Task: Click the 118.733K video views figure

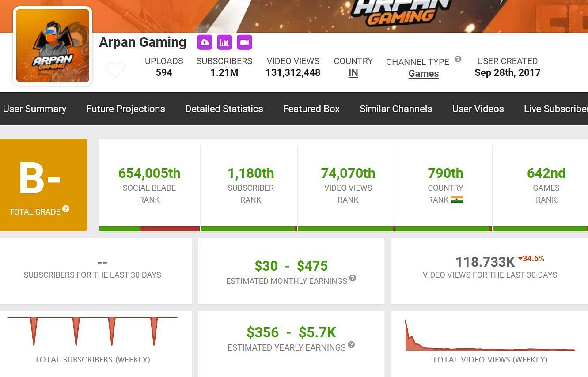Action: (485, 262)
